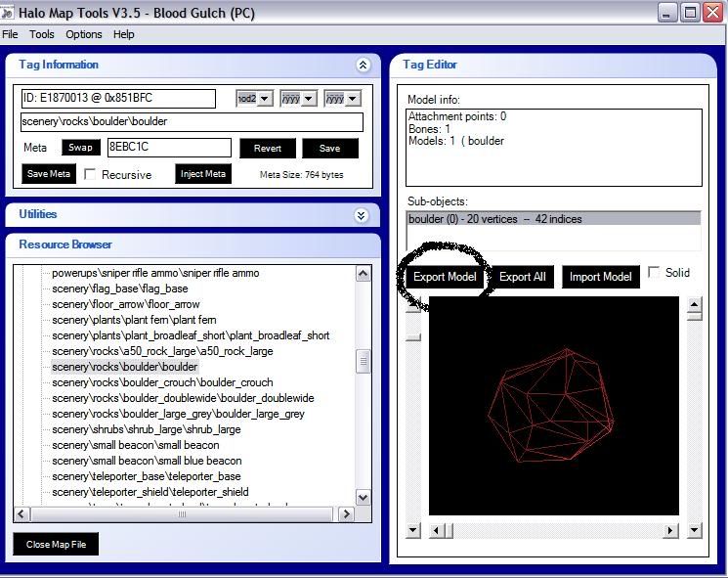Viewport: 728px width, 578px height.
Task: Click the Meta offset field 8EBC1C
Action: (x=169, y=148)
